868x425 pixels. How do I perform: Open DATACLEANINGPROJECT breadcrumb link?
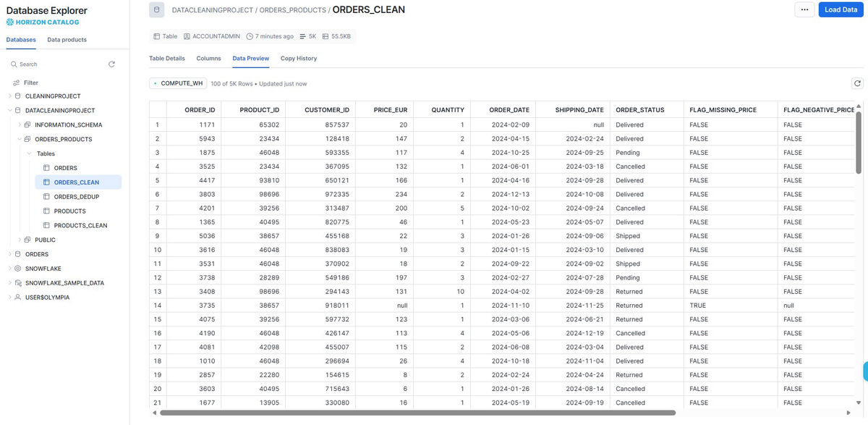(x=211, y=10)
